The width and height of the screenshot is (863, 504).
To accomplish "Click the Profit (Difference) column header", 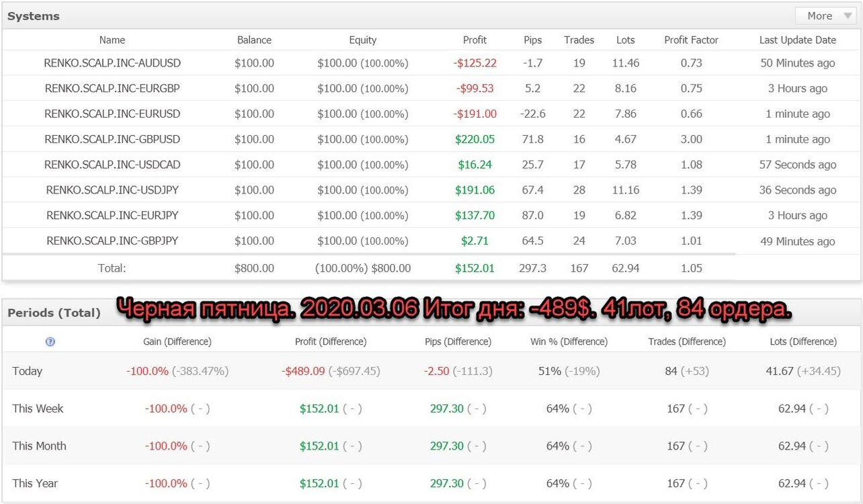I will (x=331, y=341).
